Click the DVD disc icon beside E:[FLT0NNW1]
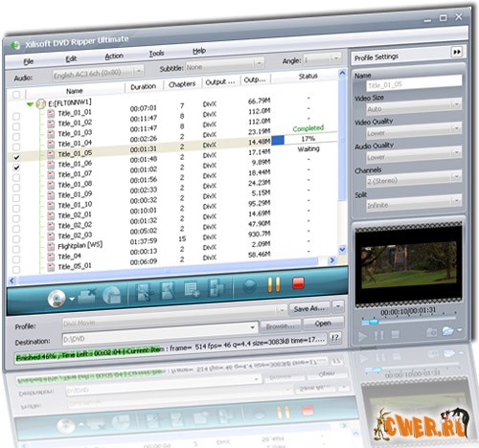Viewport: 479px width, 448px height. [x=41, y=104]
